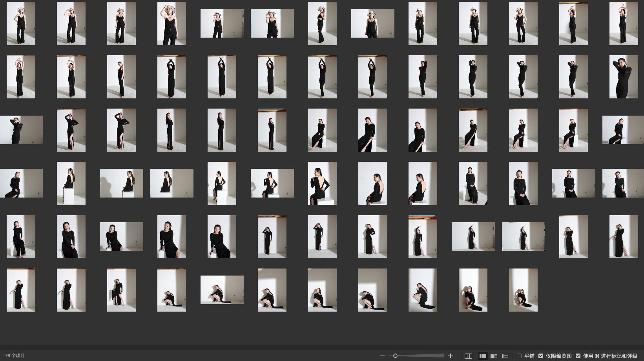Switch to details view icon
This screenshot has height=361, width=644.
[x=494, y=356]
